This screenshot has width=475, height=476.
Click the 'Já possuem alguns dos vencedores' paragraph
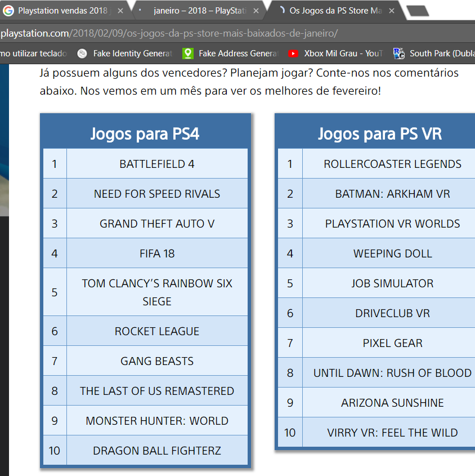coord(249,82)
